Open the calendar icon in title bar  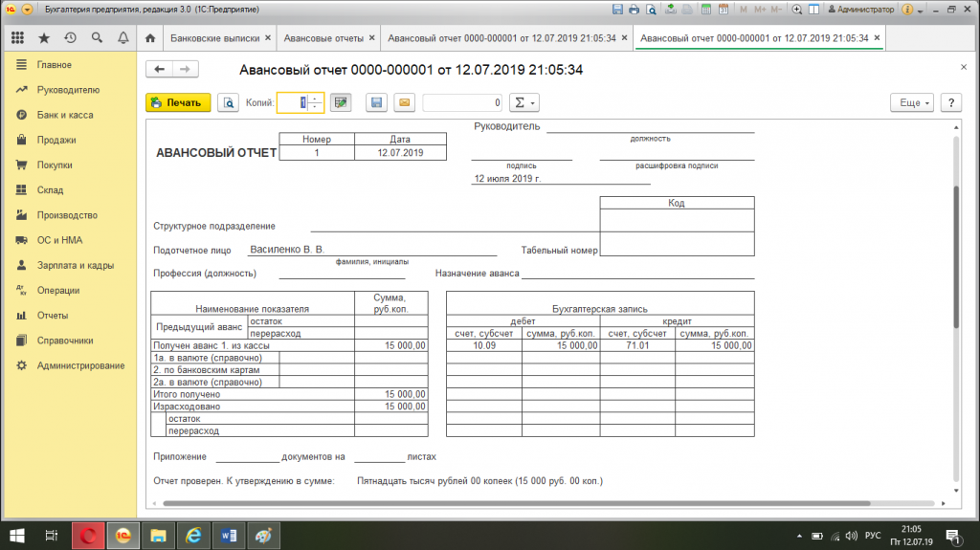(724, 9)
